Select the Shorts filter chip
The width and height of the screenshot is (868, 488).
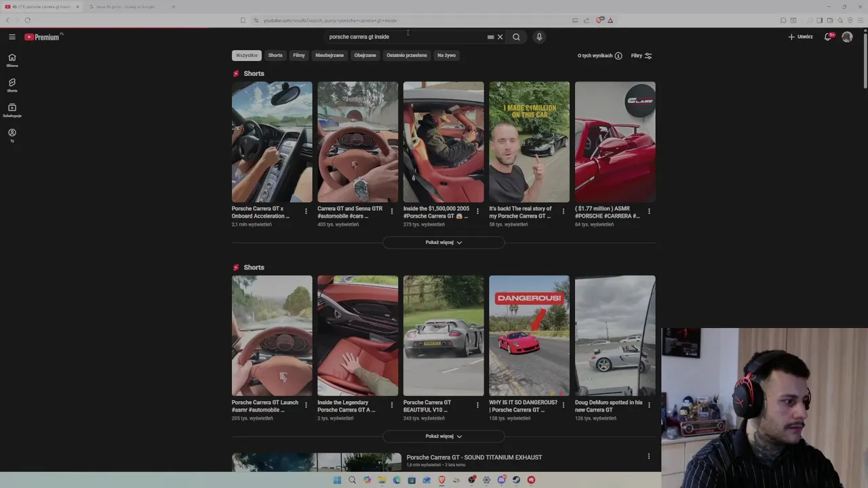pyautogui.click(x=275, y=56)
